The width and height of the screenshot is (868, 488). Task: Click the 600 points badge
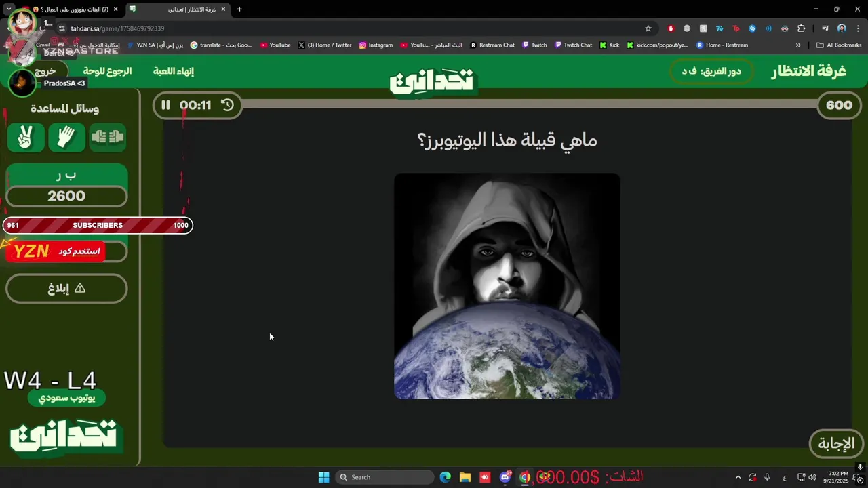839,105
